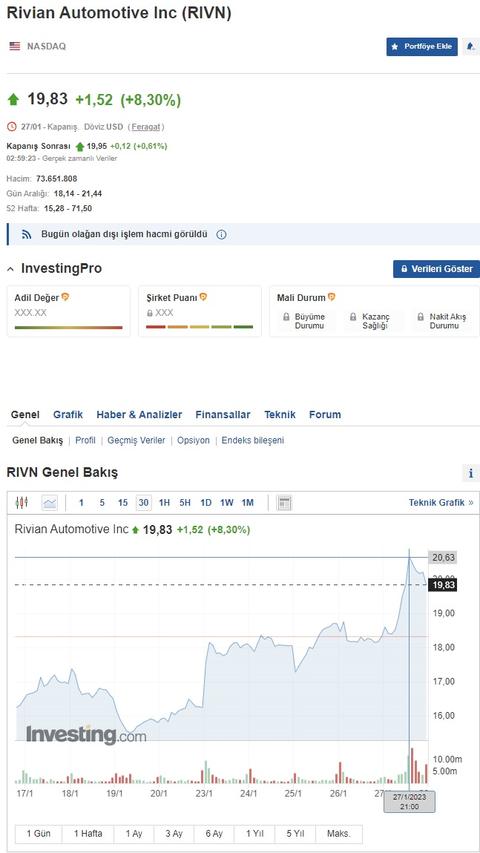Click the 19,83 current price label on axis
This screenshot has width=480, height=853.
point(442,585)
